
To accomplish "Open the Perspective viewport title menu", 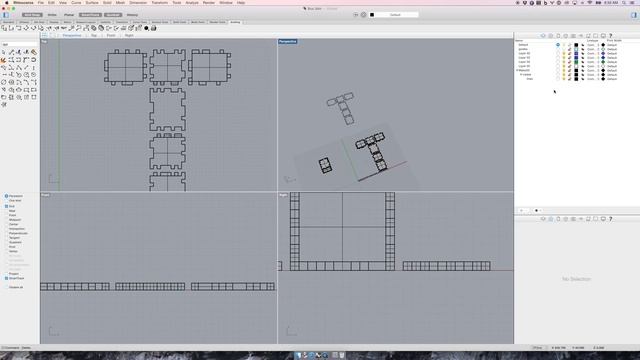I will [287, 42].
